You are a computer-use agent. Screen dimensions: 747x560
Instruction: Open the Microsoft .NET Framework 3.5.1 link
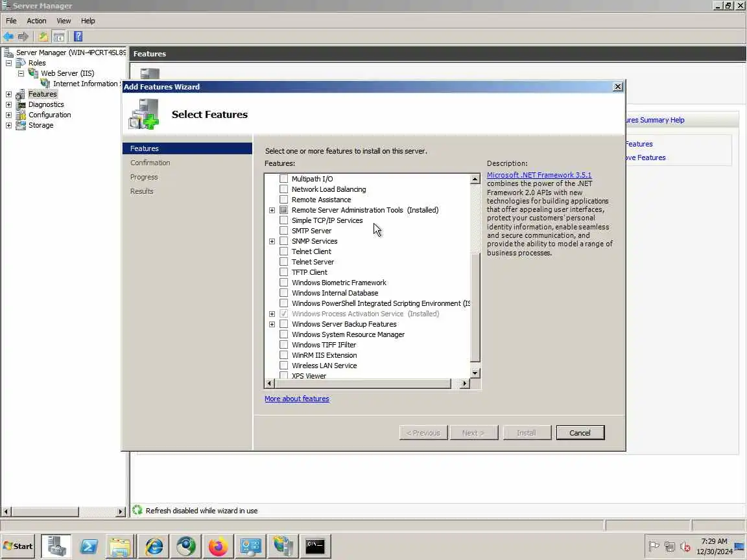coord(539,175)
